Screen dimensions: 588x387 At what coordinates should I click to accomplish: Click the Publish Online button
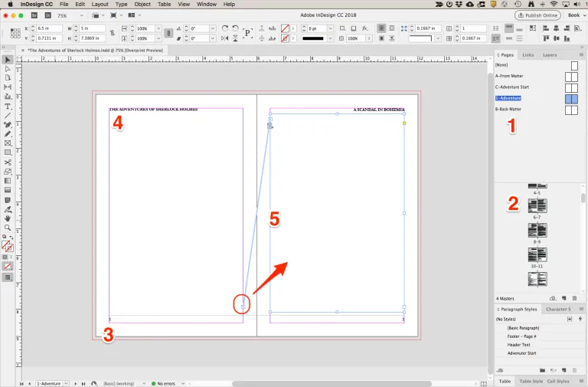tap(537, 15)
